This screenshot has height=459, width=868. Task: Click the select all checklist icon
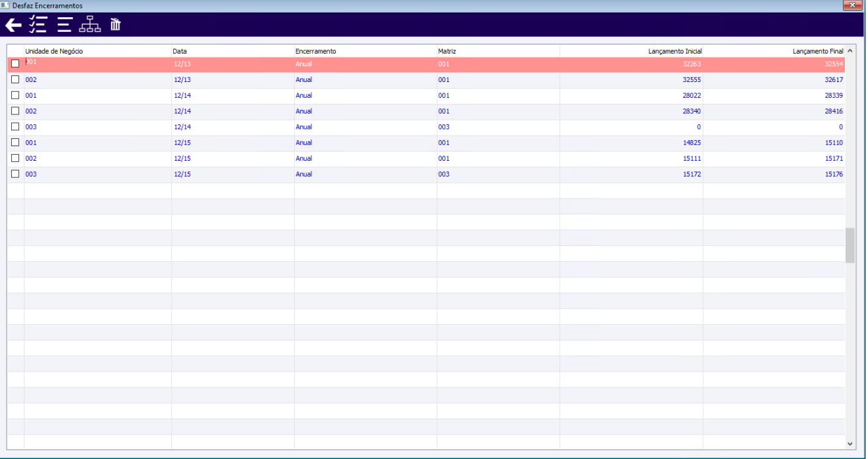(38, 25)
